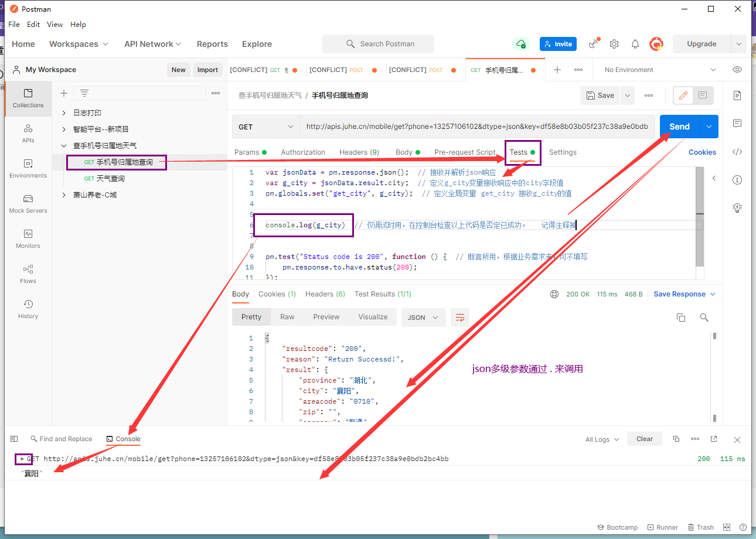This screenshot has width=756, height=539.
Task: Search the response with magnifier icon
Action: [704, 317]
